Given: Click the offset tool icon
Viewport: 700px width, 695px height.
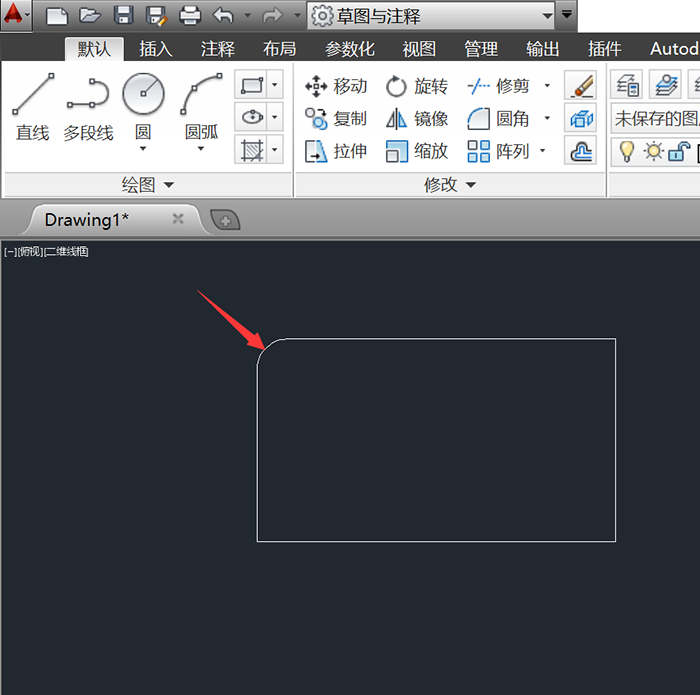Looking at the screenshot, I should [x=580, y=150].
